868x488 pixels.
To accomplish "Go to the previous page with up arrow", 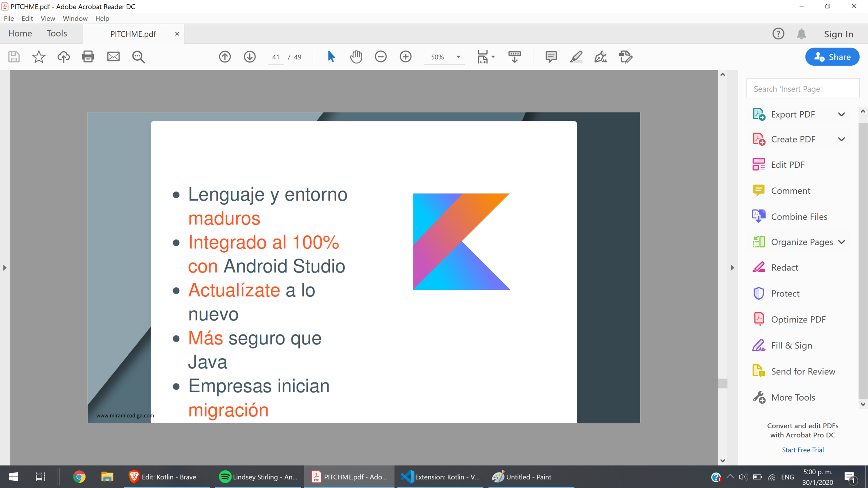I will [x=225, y=57].
